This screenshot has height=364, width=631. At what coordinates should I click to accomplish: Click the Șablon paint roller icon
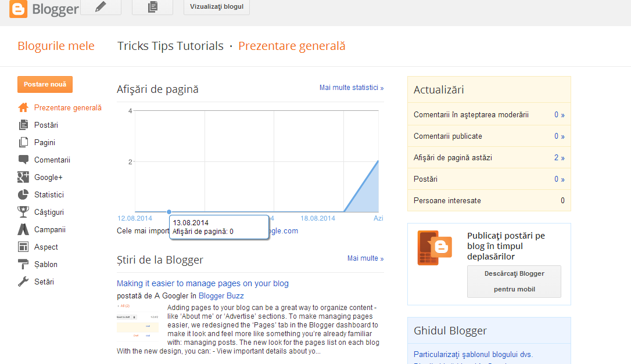coord(23,264)
